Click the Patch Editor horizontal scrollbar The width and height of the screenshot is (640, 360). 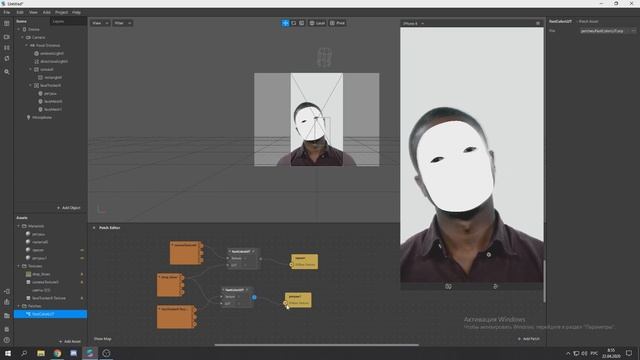pos(316,345)
